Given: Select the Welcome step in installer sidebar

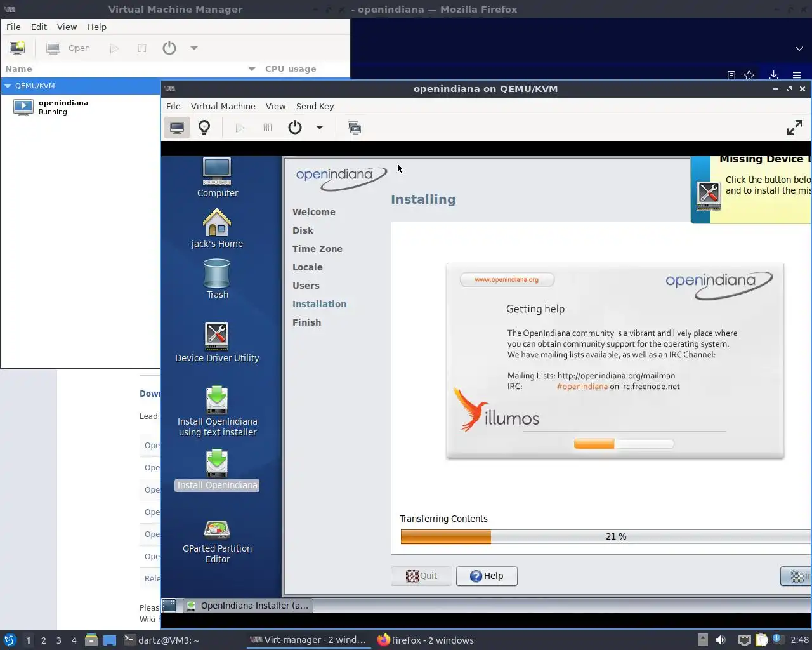Looking at the screenshot, I should point(314,212).
